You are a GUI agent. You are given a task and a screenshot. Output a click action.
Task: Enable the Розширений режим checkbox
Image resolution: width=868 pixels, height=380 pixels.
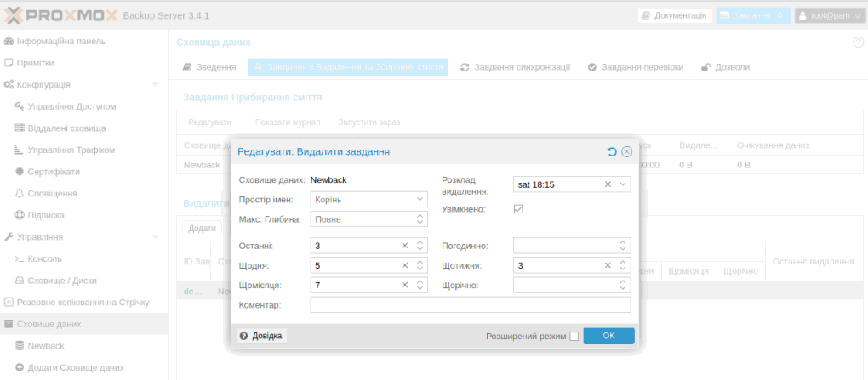[x=574, y=337]
